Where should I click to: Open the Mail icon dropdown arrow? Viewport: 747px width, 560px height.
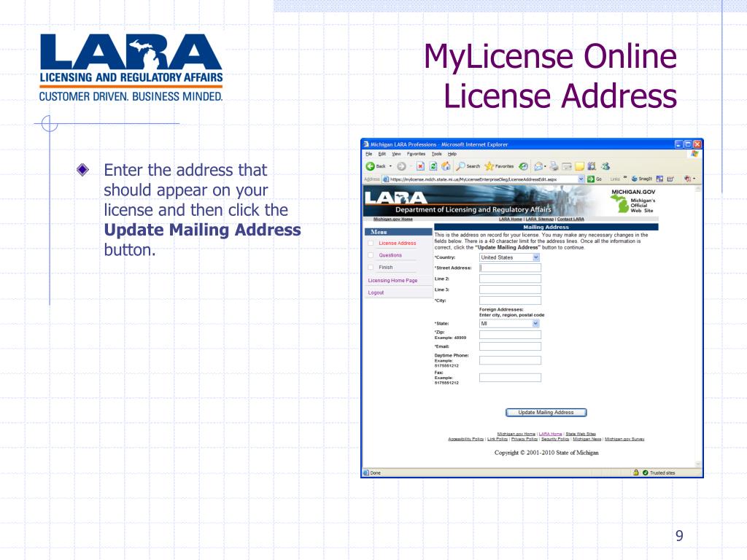tap(545, 167)
